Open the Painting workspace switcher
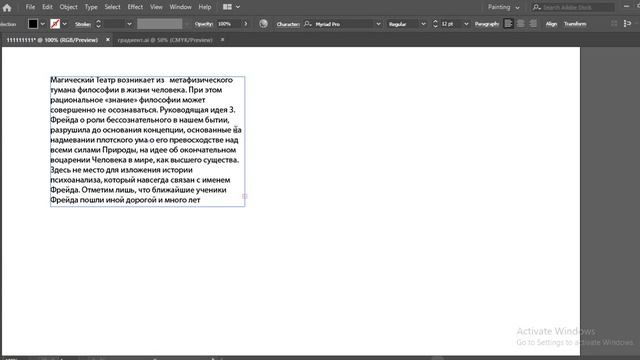640x360 pixels. [503, 7]
